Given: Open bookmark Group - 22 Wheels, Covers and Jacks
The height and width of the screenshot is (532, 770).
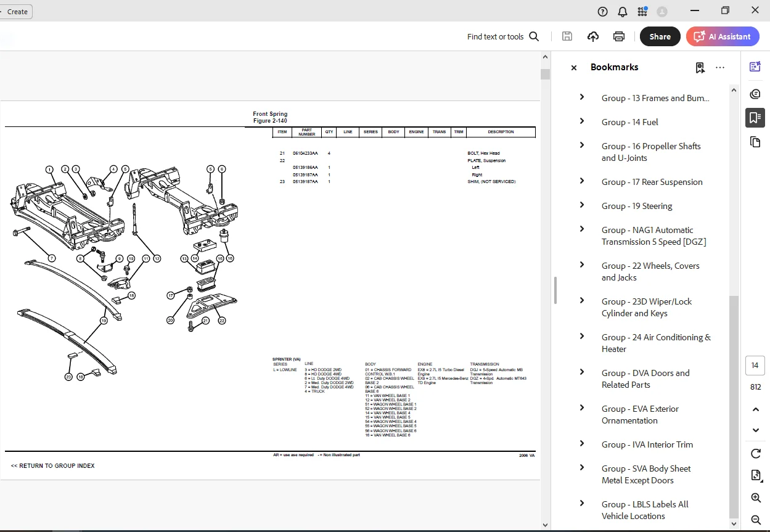Looking at the screenshot, I should point(650,272).
